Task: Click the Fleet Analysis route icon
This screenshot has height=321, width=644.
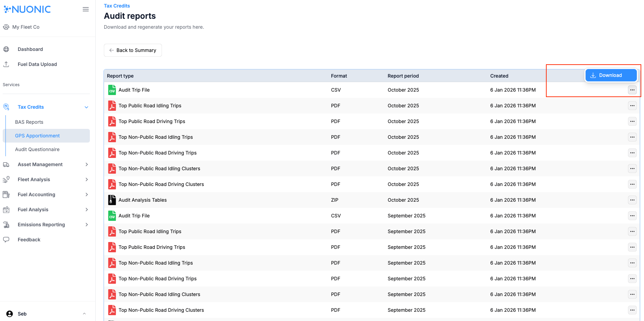Action: point(6,179)
